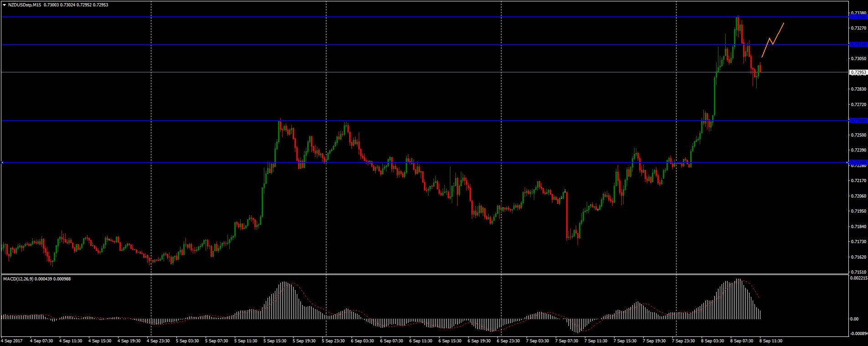The height and width of the screenshot is (346, 868).
Task: Click the 6 Sep 15:30 time label
Action: [x=450, y=341]
